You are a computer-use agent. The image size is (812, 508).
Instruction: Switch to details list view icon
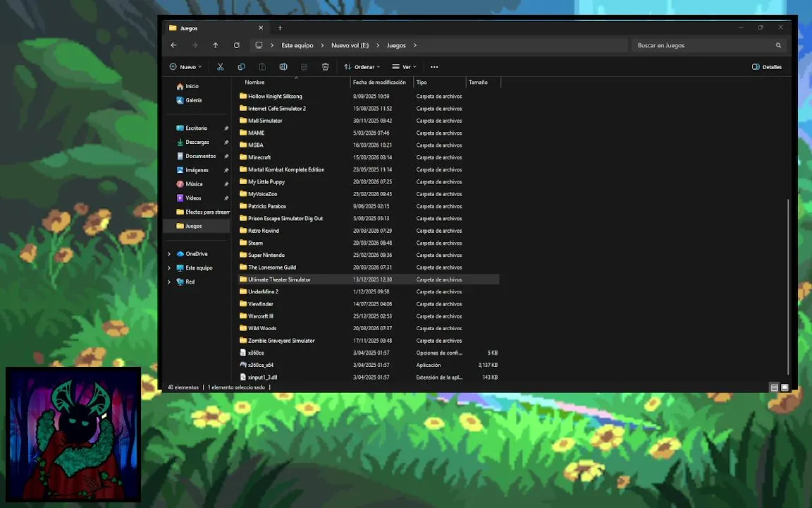click(x=774, y=387)
